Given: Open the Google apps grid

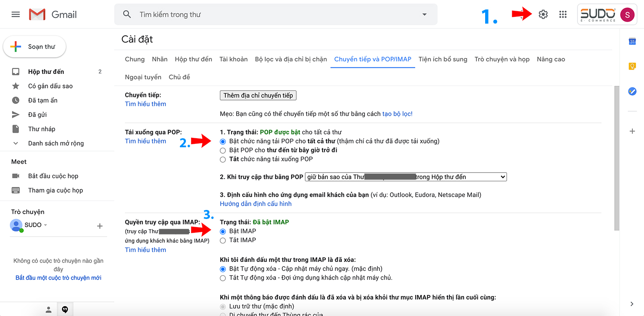Looking at the screenshot, I should [x=562, y=14].
